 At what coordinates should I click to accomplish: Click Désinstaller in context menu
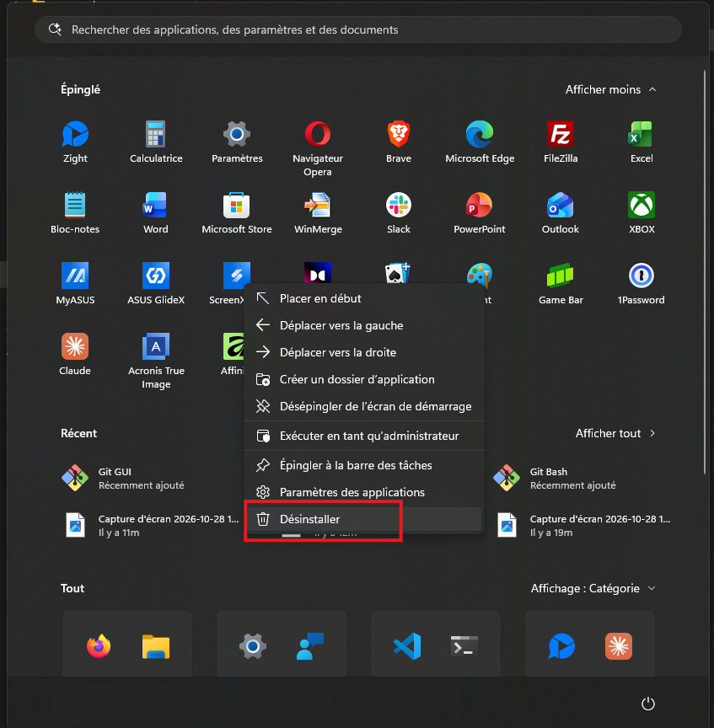click(x=364, y=519)
